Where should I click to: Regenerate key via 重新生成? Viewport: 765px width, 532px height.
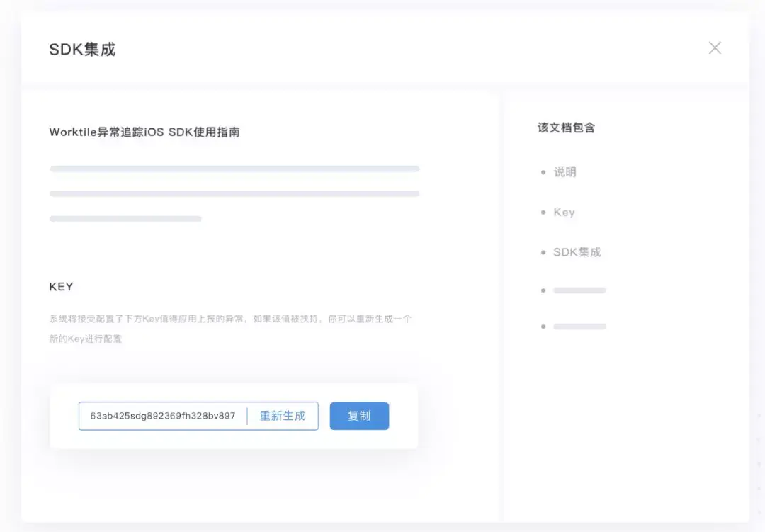[x=283, y=416]
